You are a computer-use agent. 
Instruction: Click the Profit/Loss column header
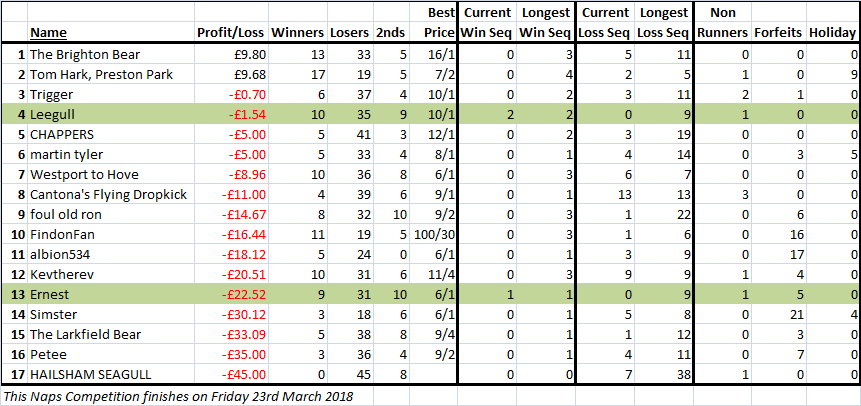pos(231,33)
